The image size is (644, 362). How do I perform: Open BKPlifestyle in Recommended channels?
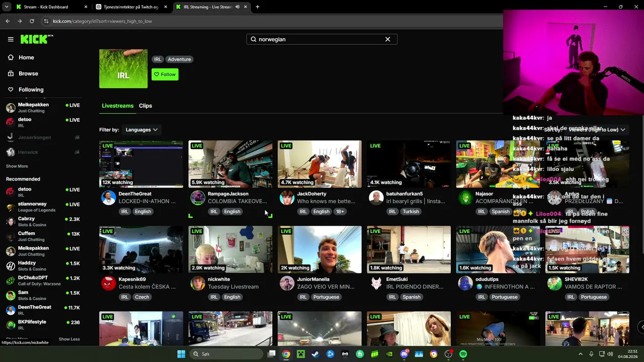pos(42,324)
